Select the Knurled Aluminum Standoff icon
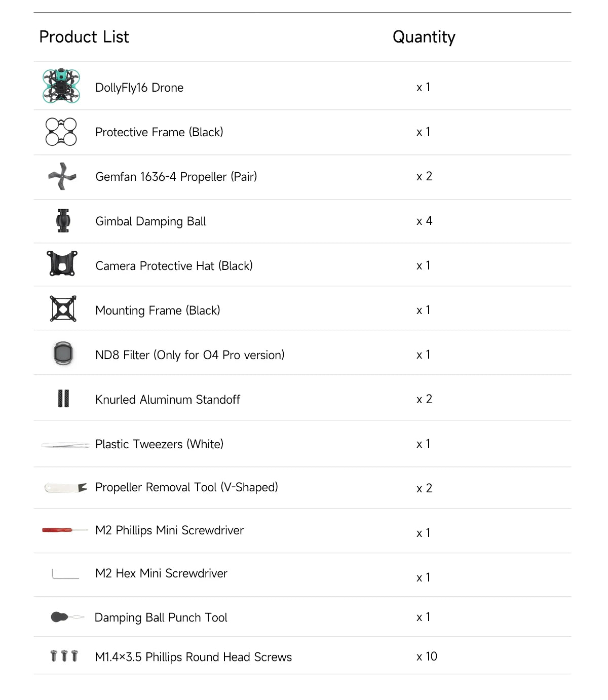Viewport: 608px width, 700px height. pyautogui.click(x=63, y=399)
